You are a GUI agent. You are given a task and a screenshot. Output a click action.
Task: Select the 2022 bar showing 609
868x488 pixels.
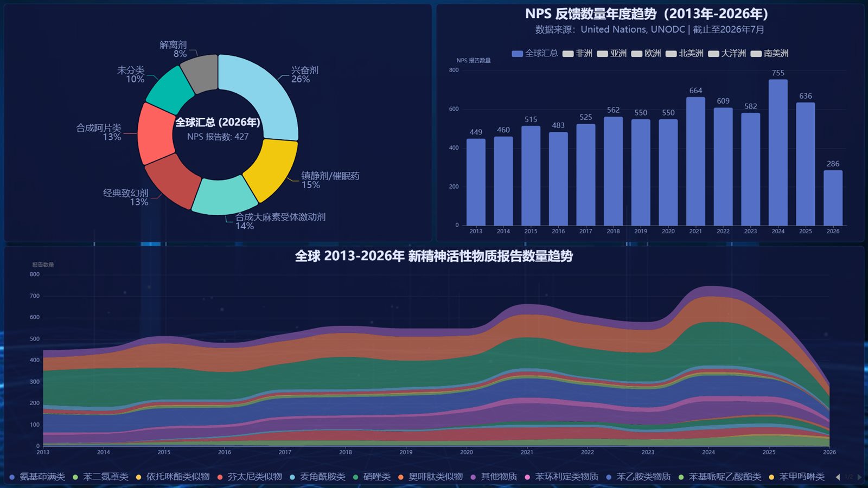coord(723,166)
